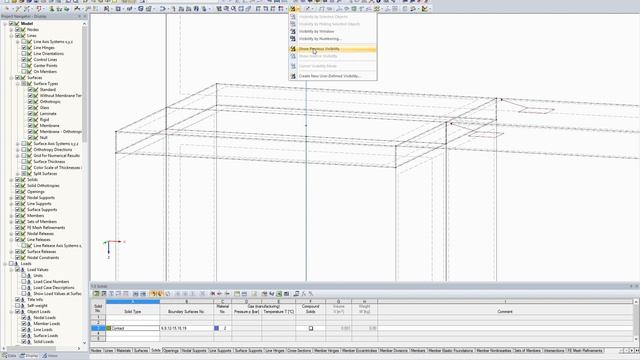The image size is (640, 360).
Task: Select the Surface Releases tree item
Action: pyautogui.click(x=42, y=252)
